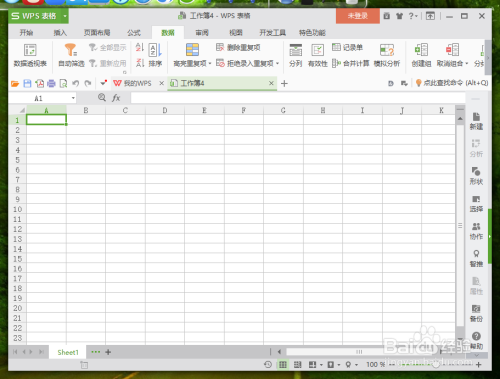Open 模拟分析 what-if analysis
The width and height of the screenshot is (500, 379).
point(387,55)
